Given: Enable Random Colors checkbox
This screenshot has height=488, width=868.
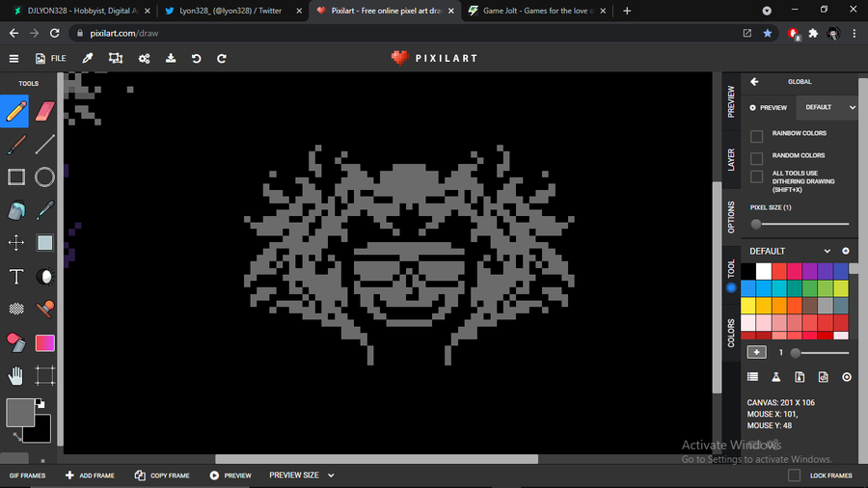Looking at the screenshot, I should 756,158.
